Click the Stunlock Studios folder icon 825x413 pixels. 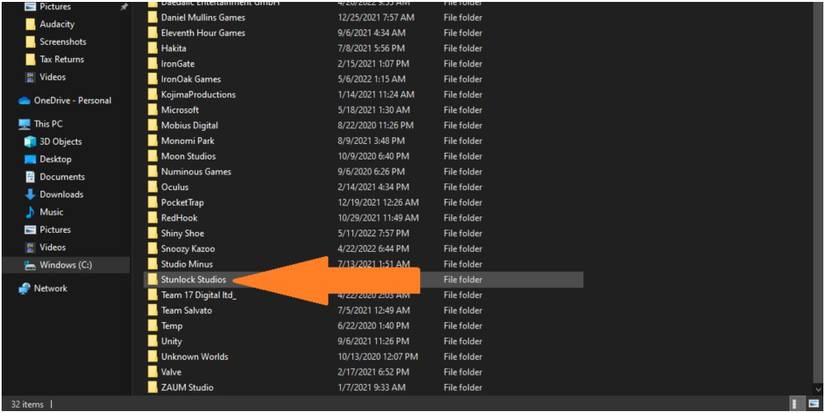(153, 280)
